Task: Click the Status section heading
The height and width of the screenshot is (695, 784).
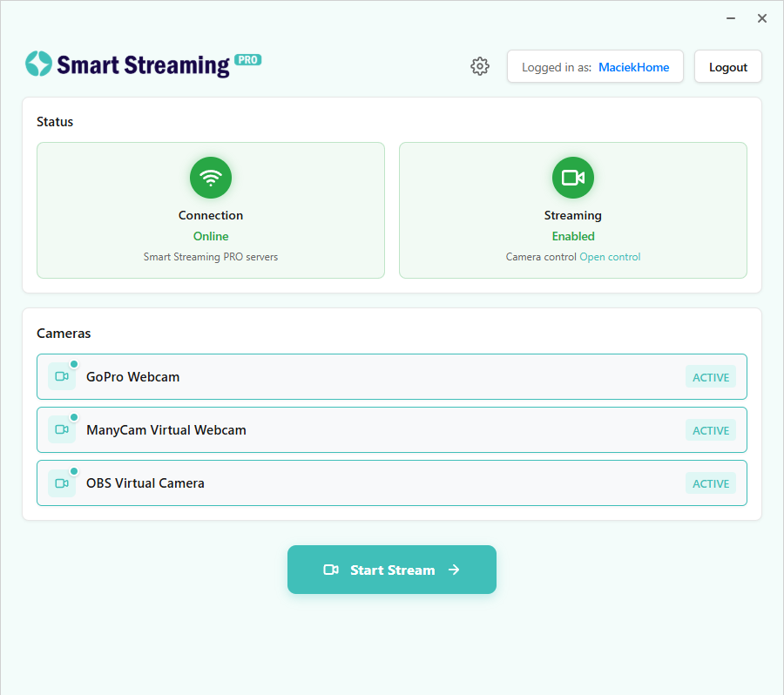Action: click(x=55, y=122)
